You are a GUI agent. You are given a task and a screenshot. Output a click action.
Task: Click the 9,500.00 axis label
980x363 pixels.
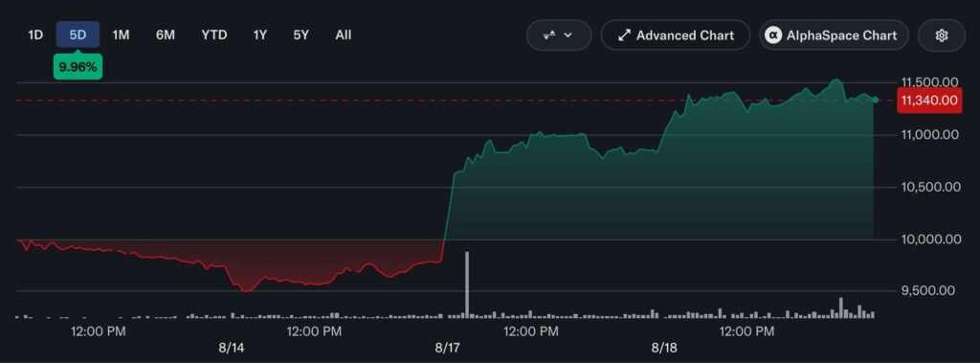click(x=929, y=290)
